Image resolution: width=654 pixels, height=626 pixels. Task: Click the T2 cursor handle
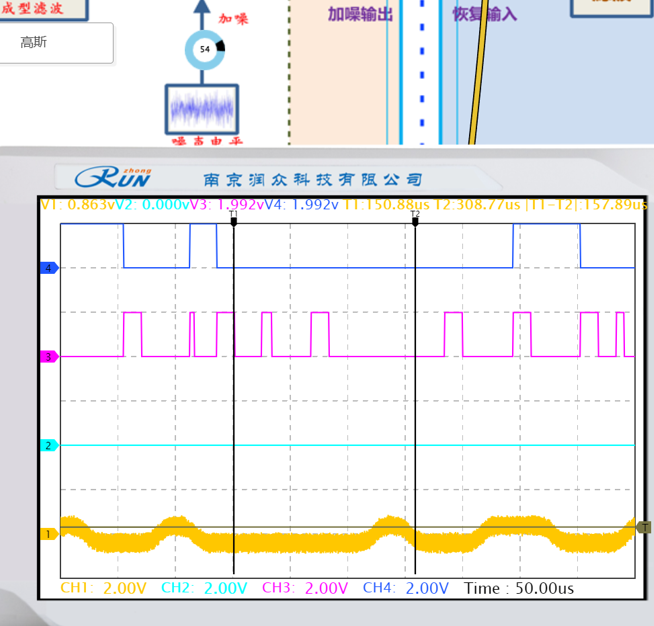[x=415, y=220]
